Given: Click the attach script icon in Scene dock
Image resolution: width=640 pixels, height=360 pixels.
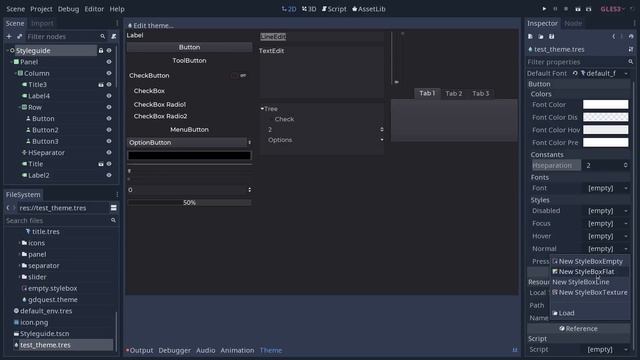Looking at the screenshot, I should (x=114, y=37).
